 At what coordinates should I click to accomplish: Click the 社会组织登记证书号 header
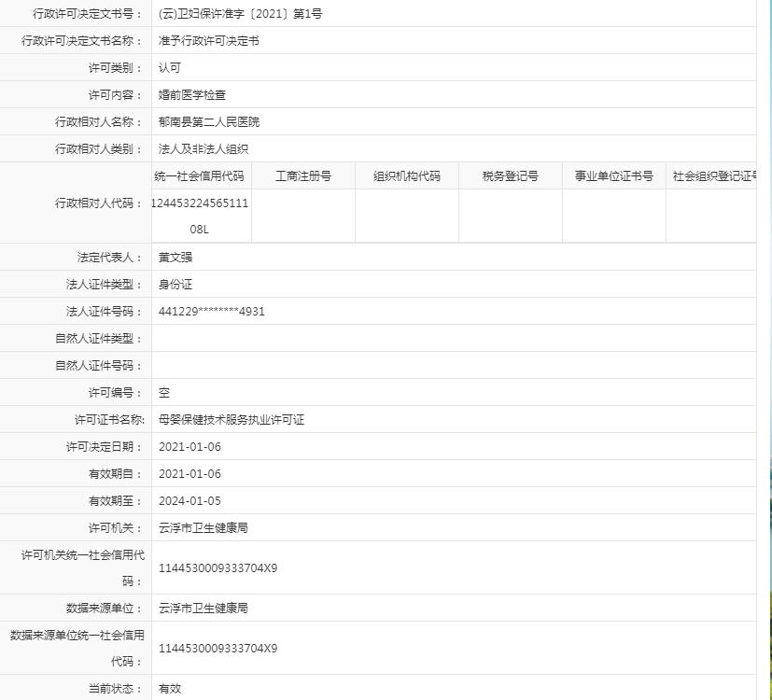(719, 175)
